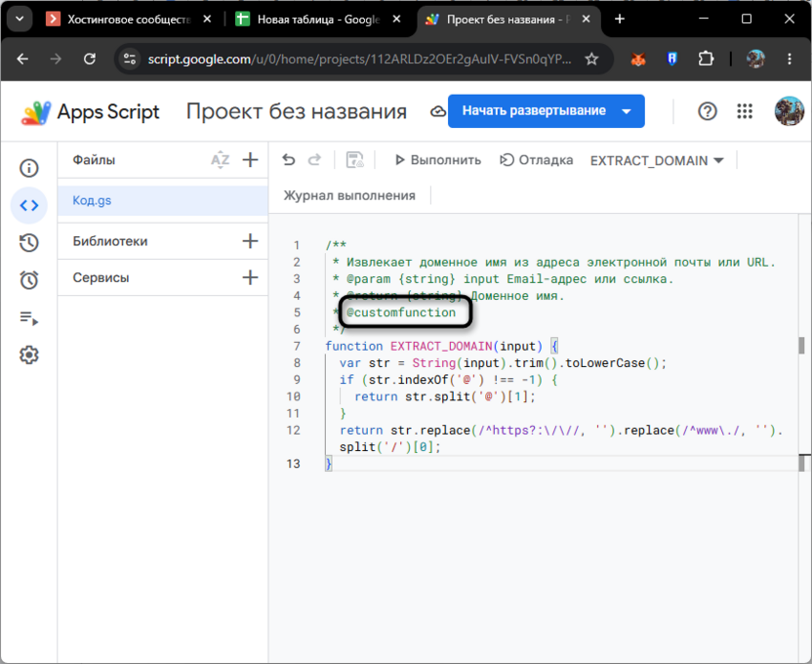This screenshot has height=664, width=812.
Task: Click the Библиотеки section label
Action: (109, 241)
